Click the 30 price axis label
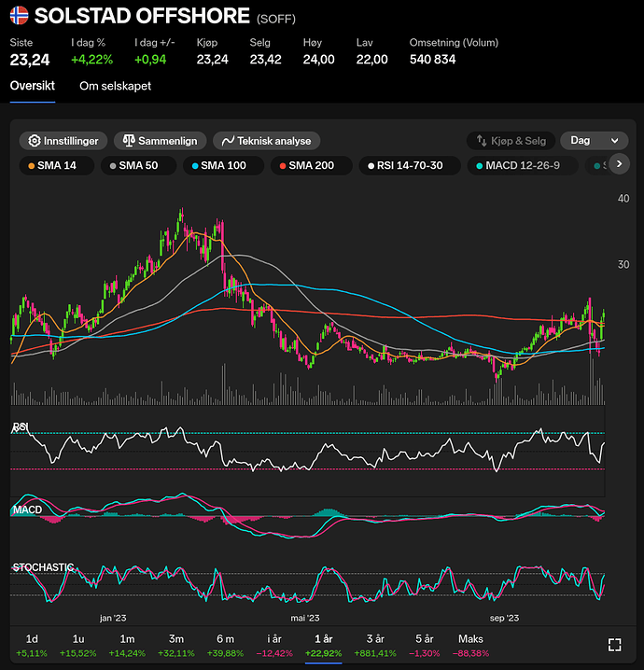Image resolution: width=644 pixels, height=670 pixels. tap(623, 264)
